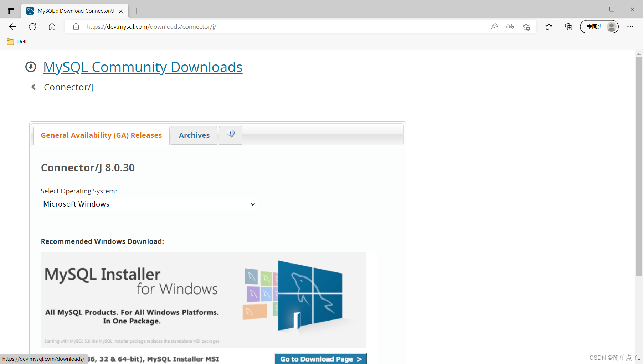
Task: Open the Favorites list
Action: (549, 27)
